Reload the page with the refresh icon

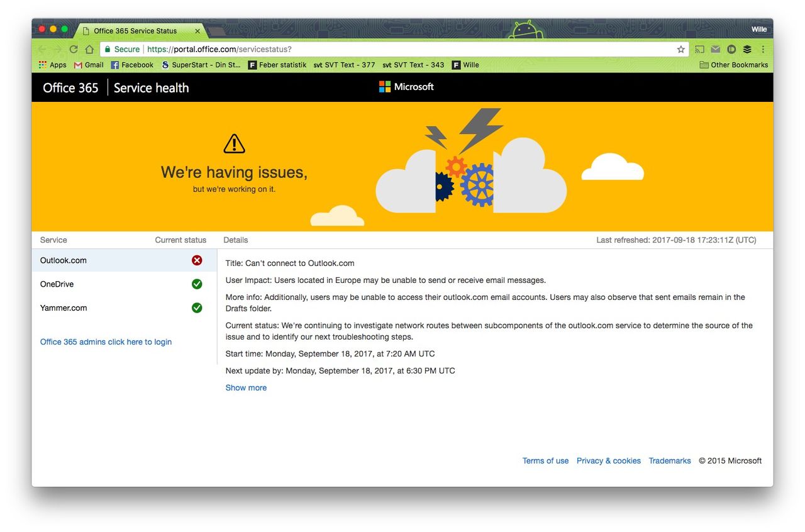[74, 49]
